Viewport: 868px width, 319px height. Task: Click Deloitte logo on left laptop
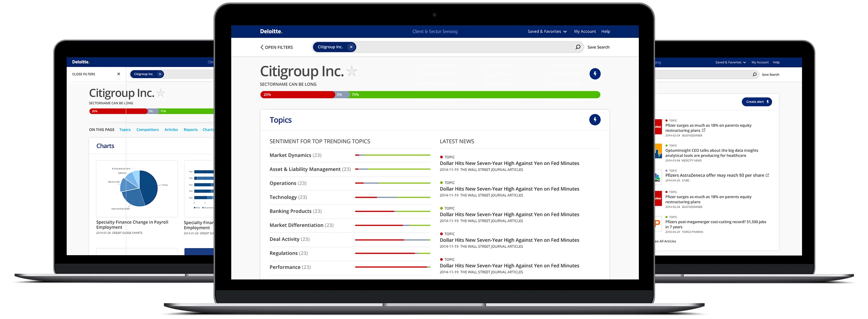[81, 62]
